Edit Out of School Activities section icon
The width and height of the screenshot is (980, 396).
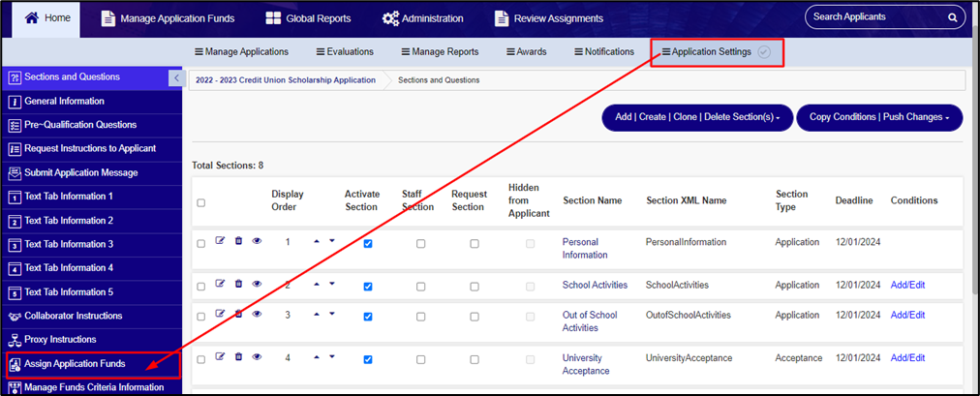pos(220,314)
